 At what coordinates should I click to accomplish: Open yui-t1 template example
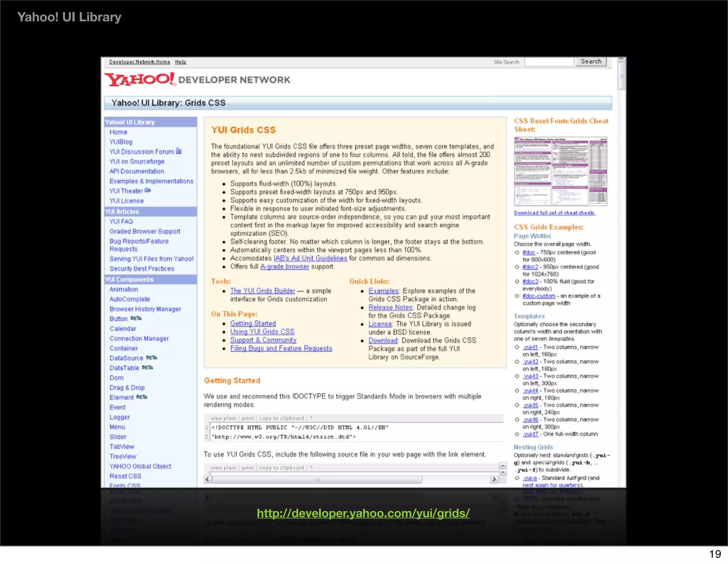[530, 347]
